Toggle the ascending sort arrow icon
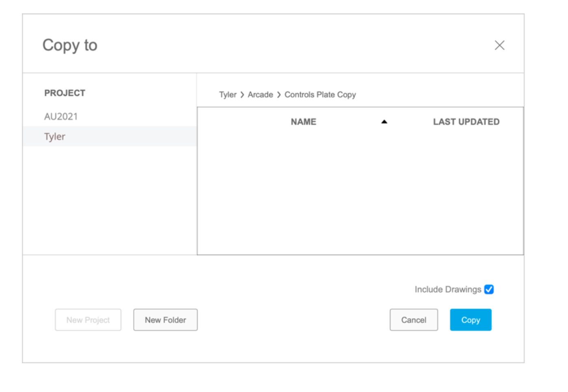 pos(384,122)
